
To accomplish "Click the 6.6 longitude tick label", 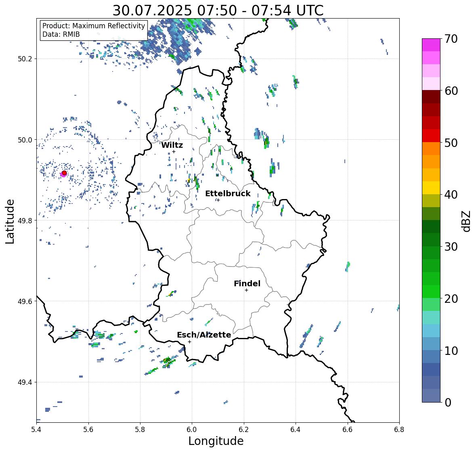I will 348,429.
